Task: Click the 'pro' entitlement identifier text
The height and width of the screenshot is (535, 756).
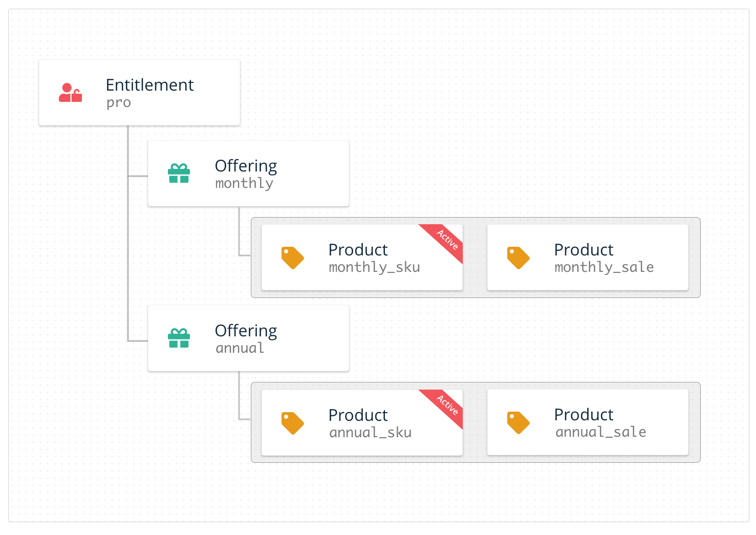Action: 119,103
